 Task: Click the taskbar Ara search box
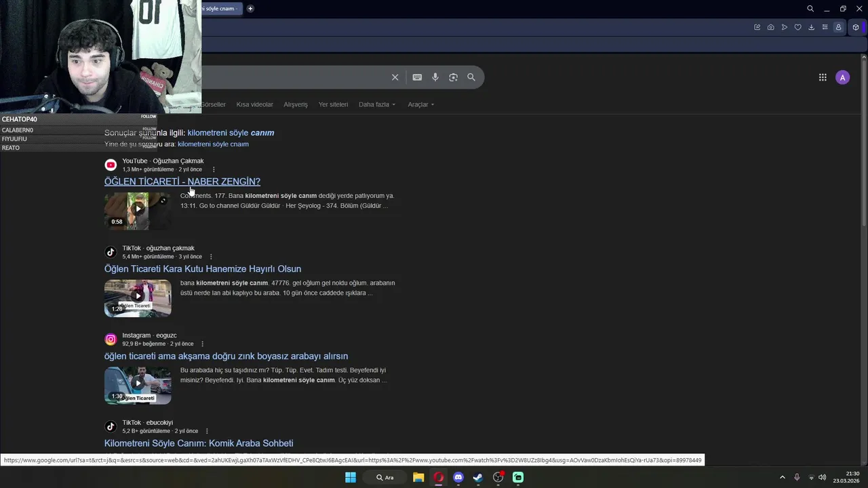[x=384, y=477]
